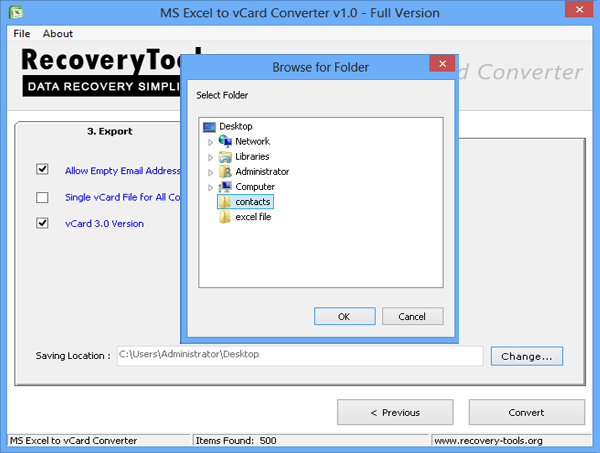The image size is (600, 453).
Task: Click the Desktop icon in folder tree
Action: point(209,127)
